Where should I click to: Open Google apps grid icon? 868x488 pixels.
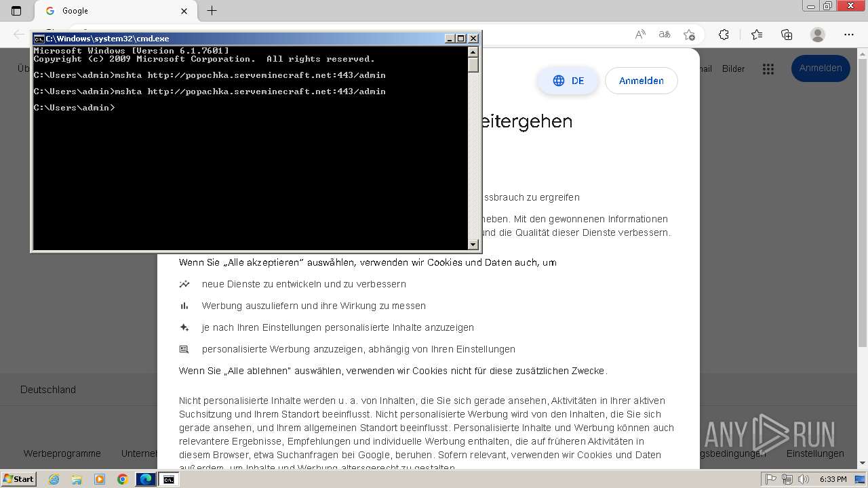coord(768,68)
